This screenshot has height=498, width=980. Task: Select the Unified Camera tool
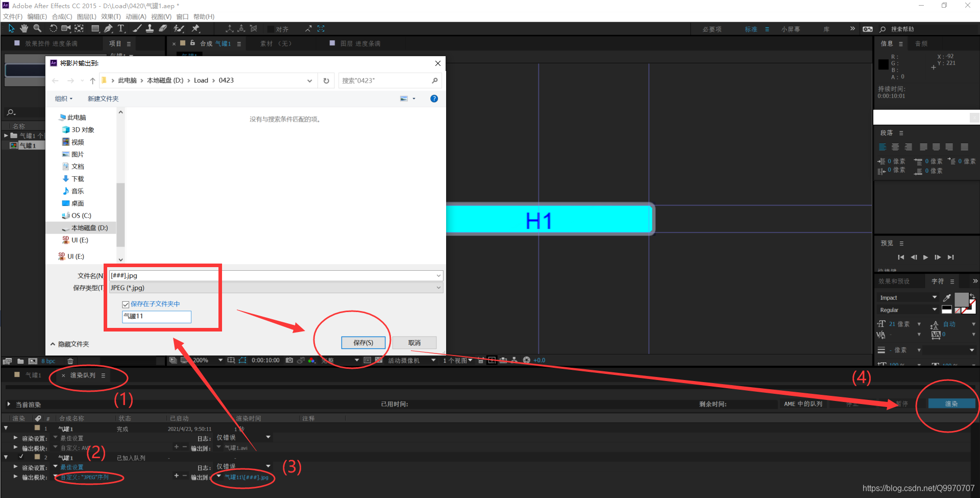tap(66, 29)
